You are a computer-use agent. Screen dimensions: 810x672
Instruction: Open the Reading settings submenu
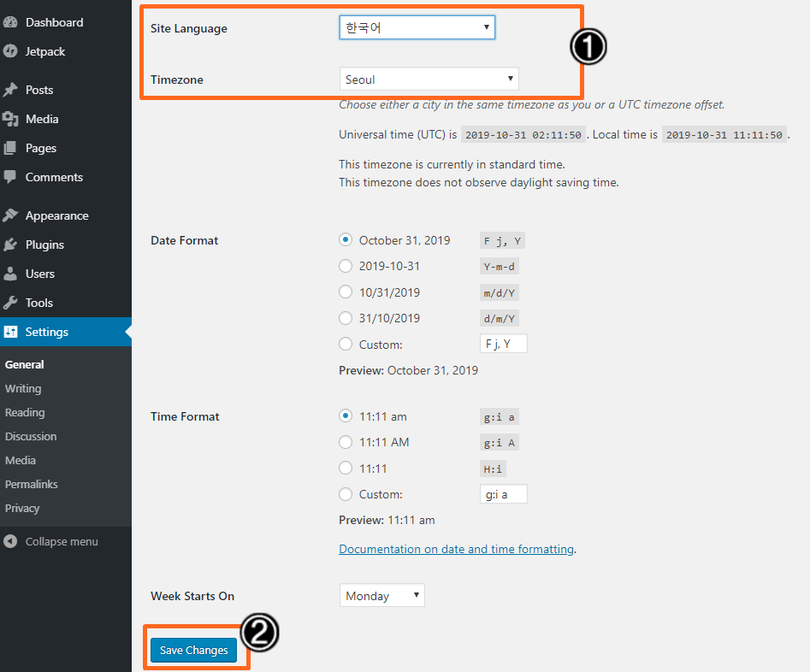click(x=25, y=412)
